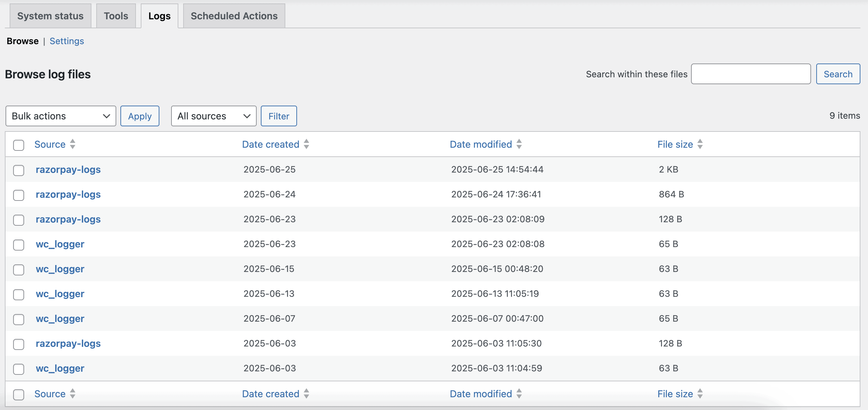Sort by Date modified header arrows
The height and width of the screenshot is (410, 868).
(x=519, y=144)
